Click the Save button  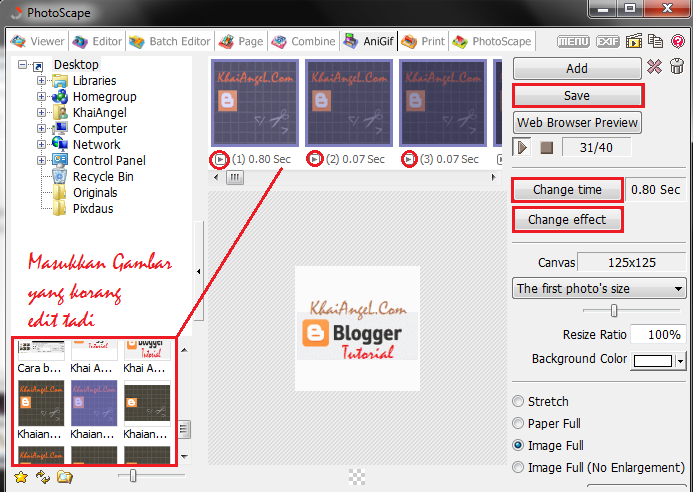(577, 95)
